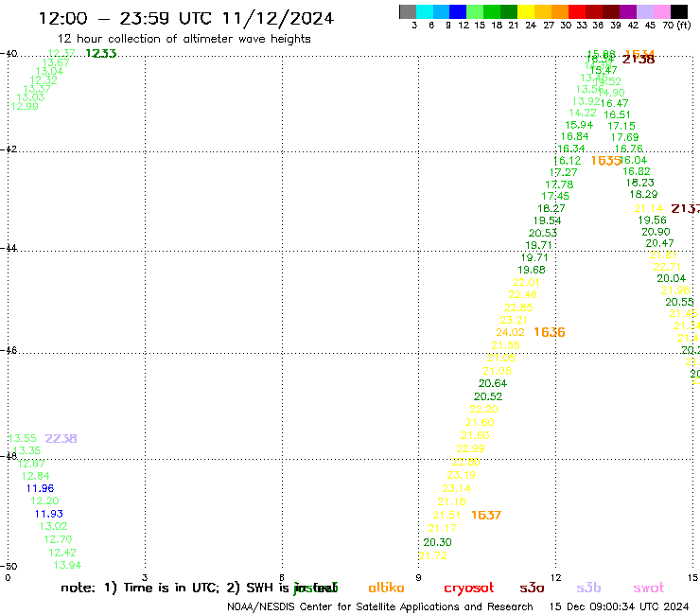The width and height of the screenshot is (700, 615).
Task: Click the wave height value '21.51'
Action: [x=446, y=515]
